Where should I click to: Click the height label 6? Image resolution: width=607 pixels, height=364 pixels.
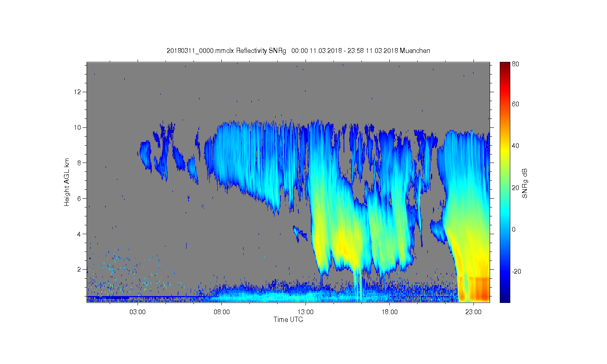[79, 198]
